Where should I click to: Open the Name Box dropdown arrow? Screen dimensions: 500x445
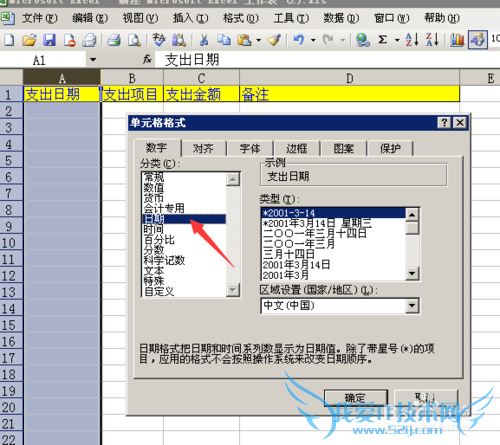tap(93, 60)
